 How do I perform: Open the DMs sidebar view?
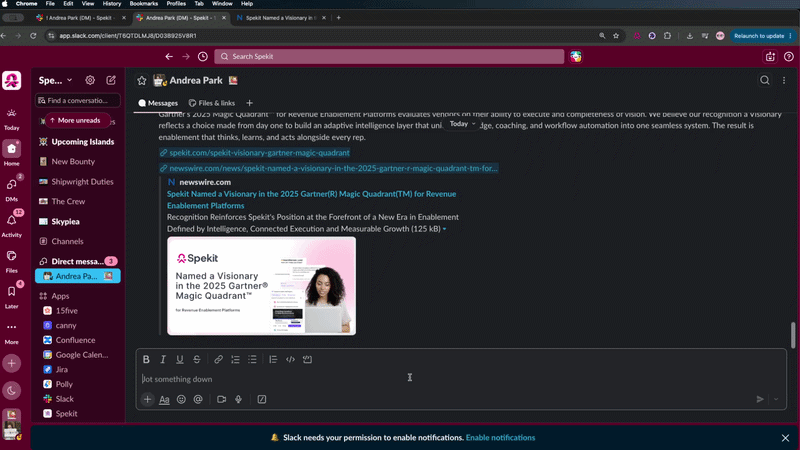(11, 189)
